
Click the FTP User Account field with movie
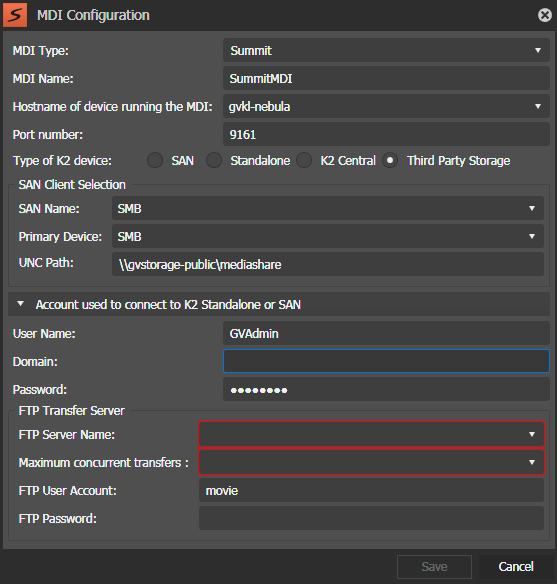click(371, 490)
